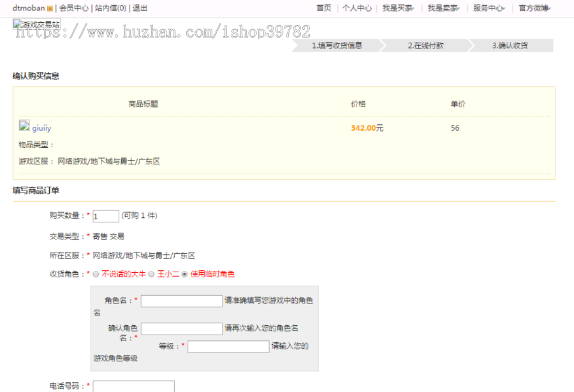Image resolution: width=574 pixels, height=392 pixels.
Task: Go to the 首页 home page
Action: pyautogui.click(x=323, y=8)
